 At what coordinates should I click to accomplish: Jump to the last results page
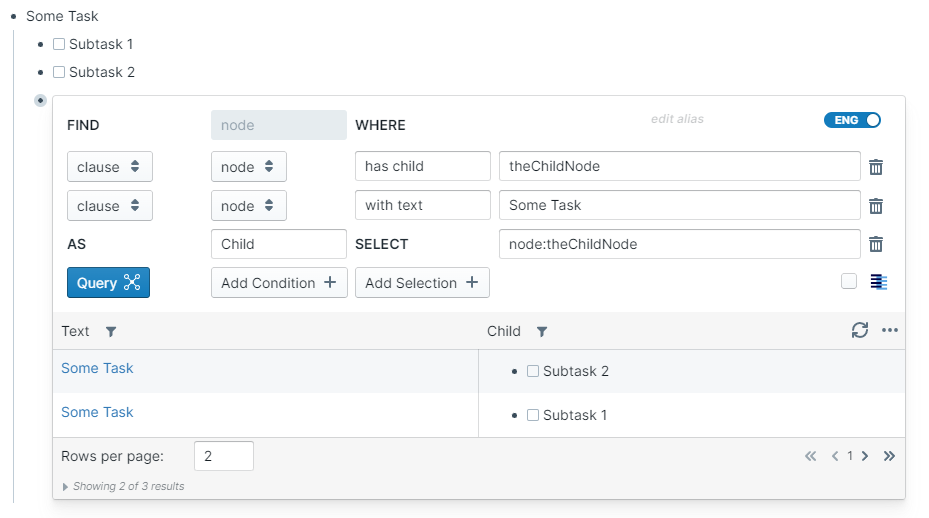889,456
